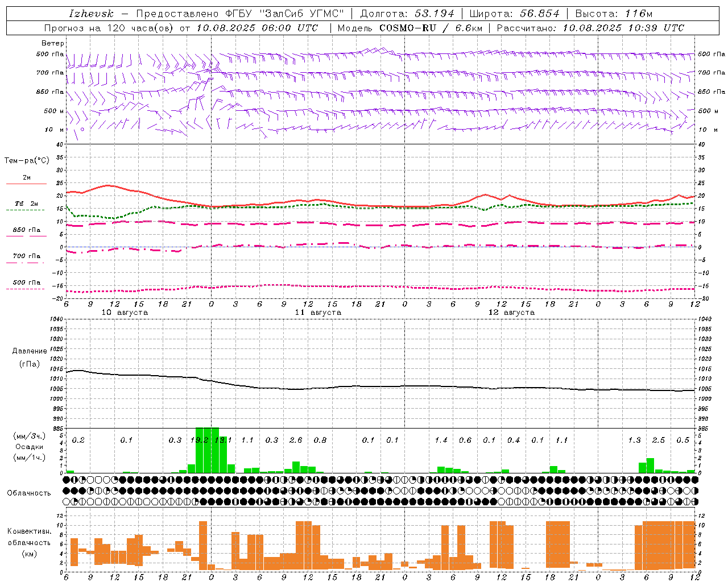Click the Izhevsk station title
Screen dimensions: 728x582
(91, 14)
